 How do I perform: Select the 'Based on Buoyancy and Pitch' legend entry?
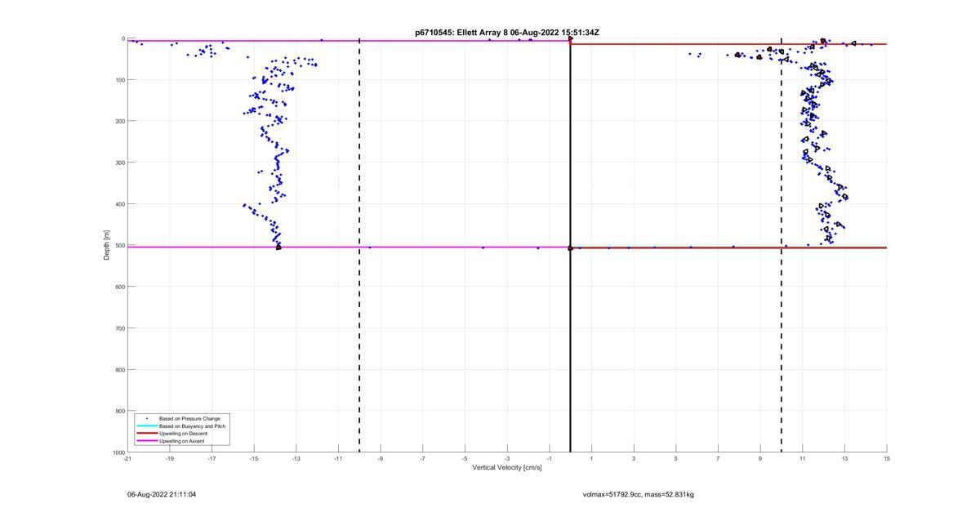tap(193, 426)
